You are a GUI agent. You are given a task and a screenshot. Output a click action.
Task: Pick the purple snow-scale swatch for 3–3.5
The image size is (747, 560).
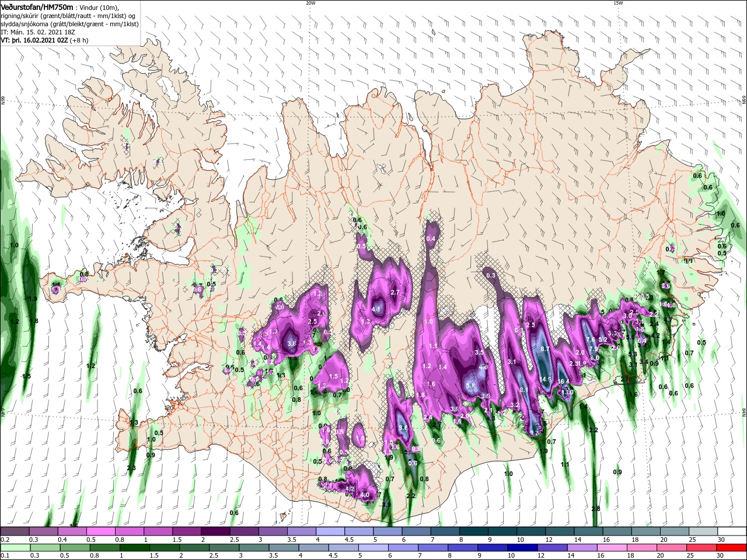tap(273, 531)
